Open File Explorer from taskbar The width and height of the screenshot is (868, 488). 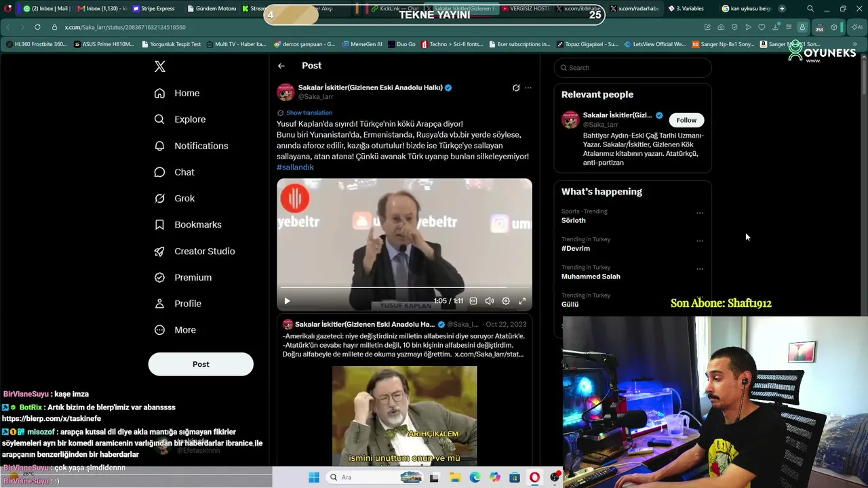[x=455, y=477]
